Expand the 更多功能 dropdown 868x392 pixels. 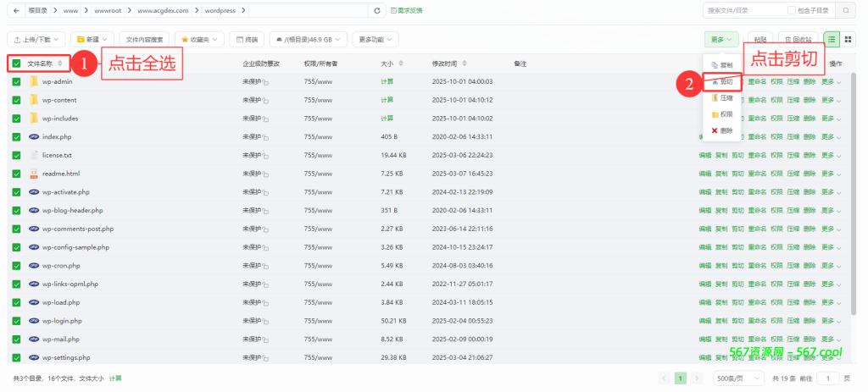(x=376, y=39)
